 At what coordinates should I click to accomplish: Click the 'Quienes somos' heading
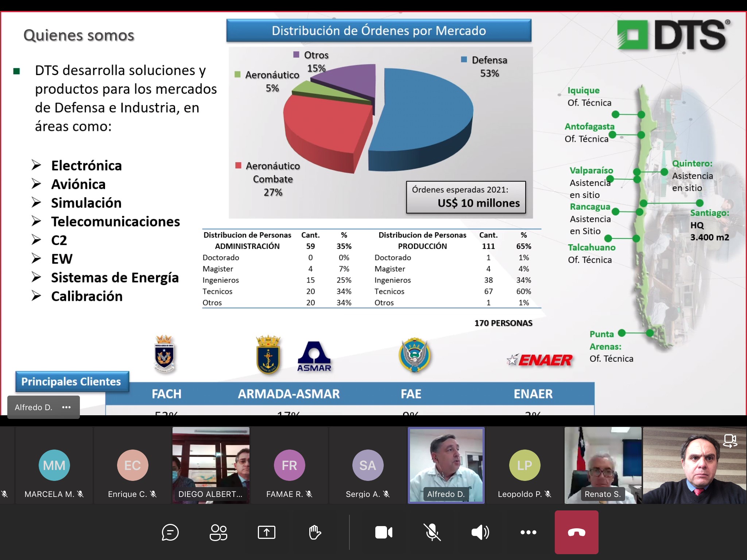pyautogui.click(x=79, y=35)
